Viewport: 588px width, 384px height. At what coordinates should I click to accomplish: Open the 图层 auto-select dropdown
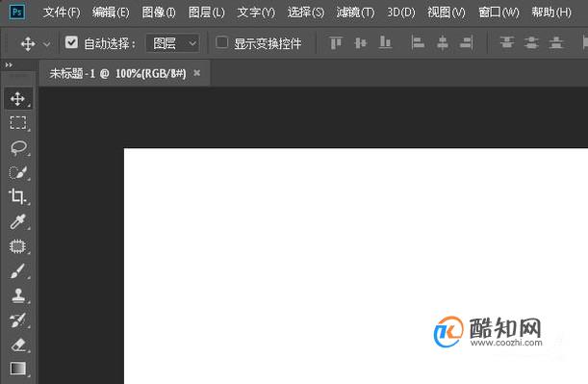173,43
